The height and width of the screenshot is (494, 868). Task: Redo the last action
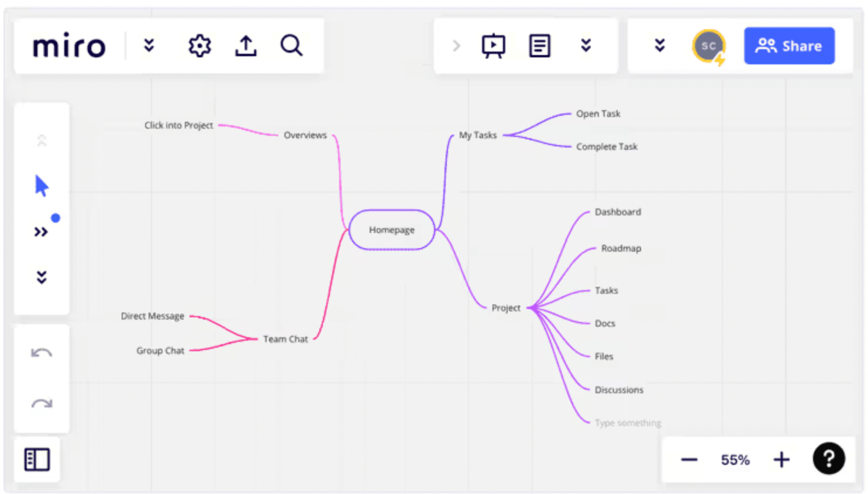click(x=41, y=403)
